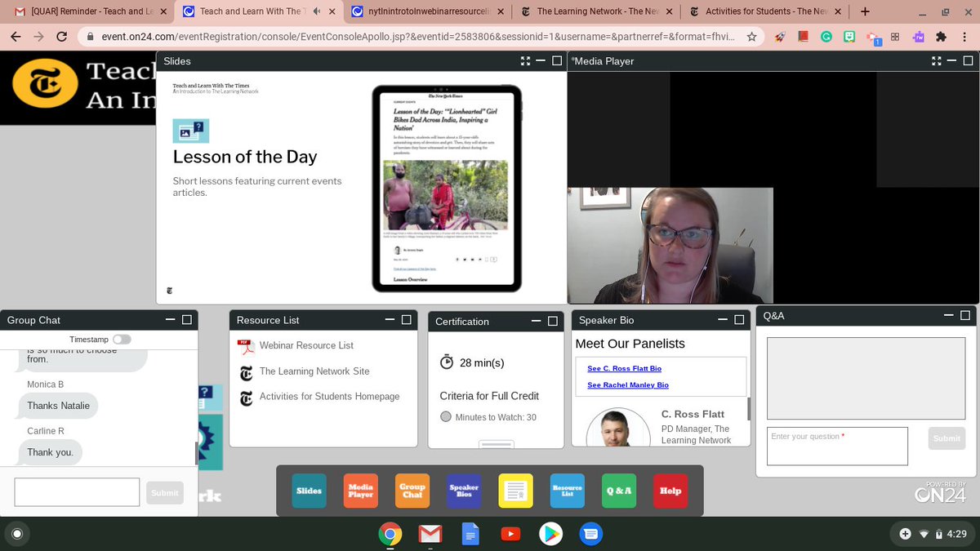This screenshot has width=980, height=551.
Task: Expand the Media Player panel to fullscreen
Action: pyautogui.click(x=937, y=61)
